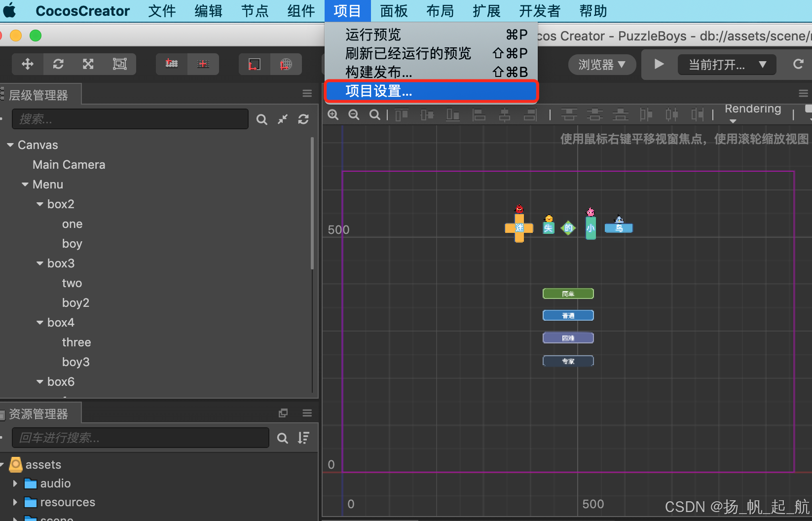Start preview with play button
812x521 pixels.
[x=659, y=64]
